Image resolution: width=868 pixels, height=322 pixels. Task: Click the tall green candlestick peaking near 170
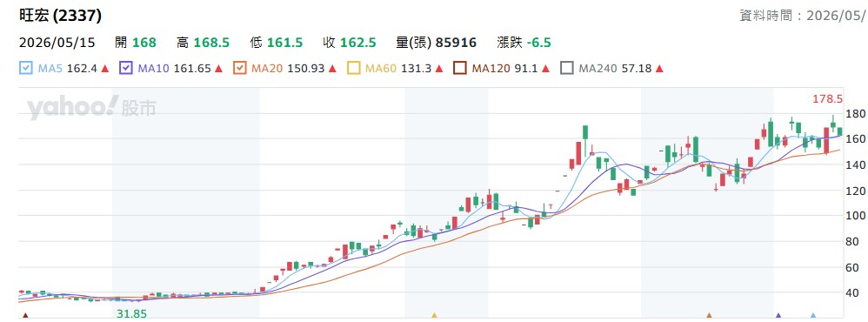(585, 140)
